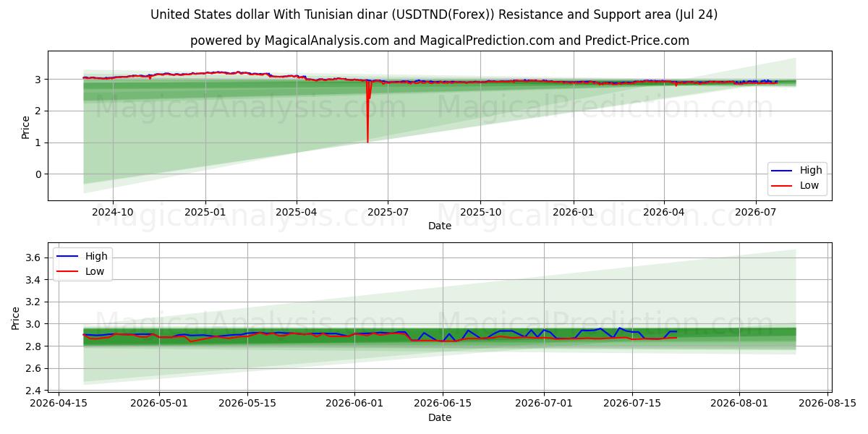Click the 2026-06-01 date tick label

pyautogui.click(x=354, y=404)
